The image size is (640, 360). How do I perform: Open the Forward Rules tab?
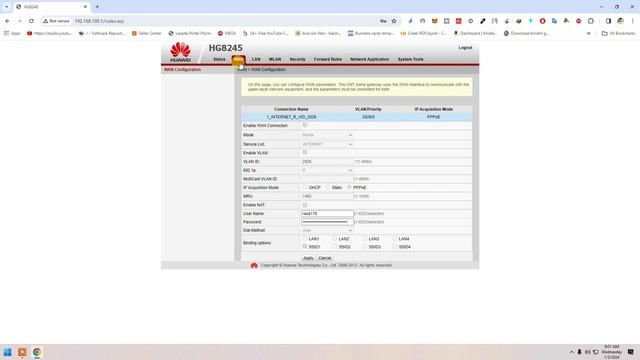click(x=328, y=59)
